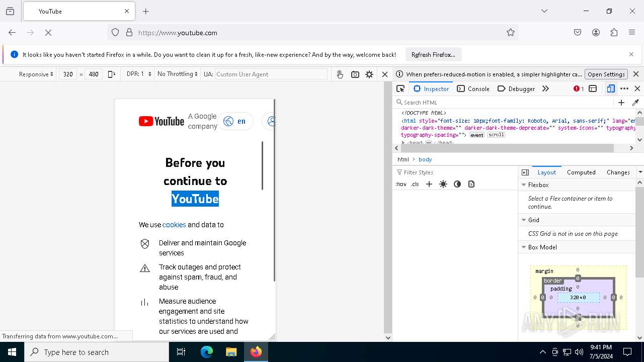The width and height of the screenshot is (644, 362).
Task: Open File Explorer from the taskbar
Action: [x=231, y=352]
